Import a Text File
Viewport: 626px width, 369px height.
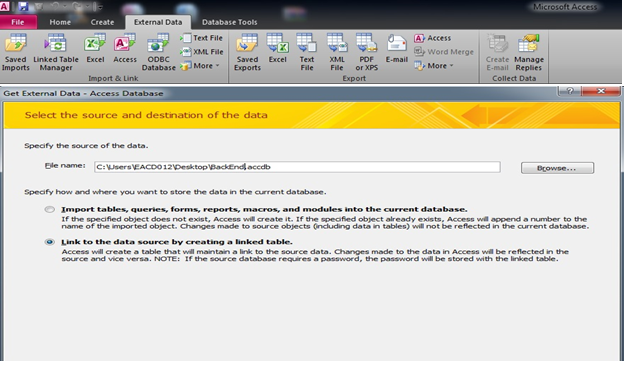tap(201, 38)
